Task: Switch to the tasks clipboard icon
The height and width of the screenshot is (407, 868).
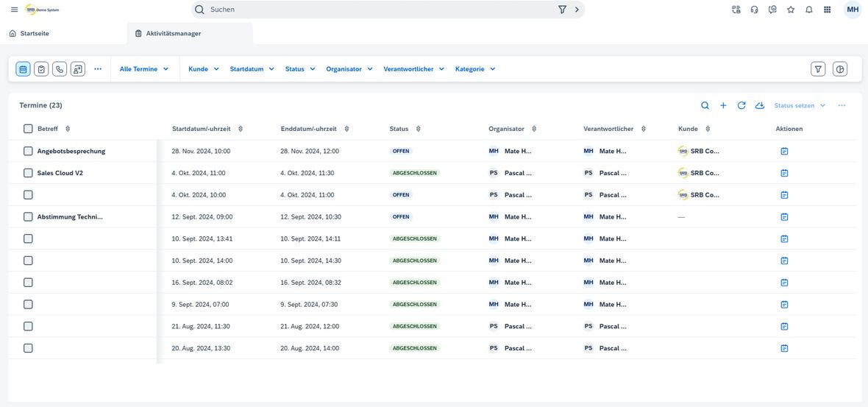Action: tap(41, 69)
